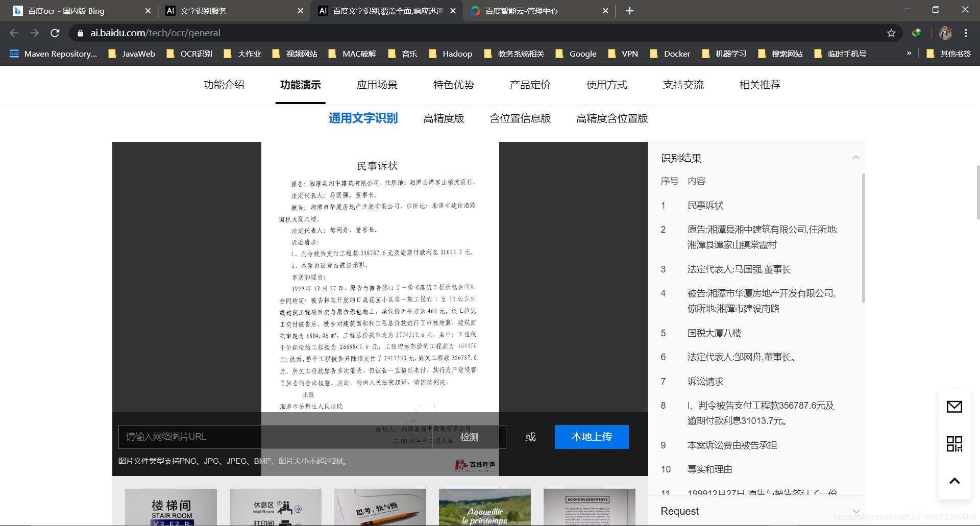980x526 pixels.
Task: Go to 相关推荐 section
Action: (x=759, y=85)
